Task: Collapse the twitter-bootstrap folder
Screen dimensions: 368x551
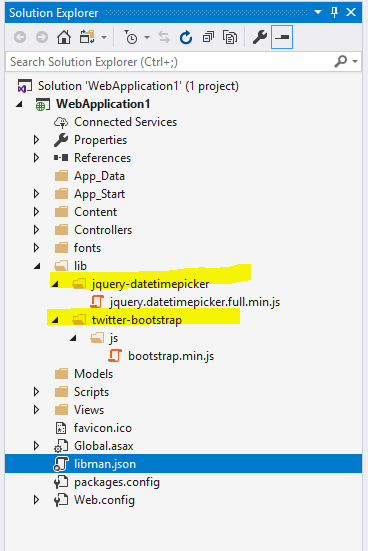Action: click(55, 320)
